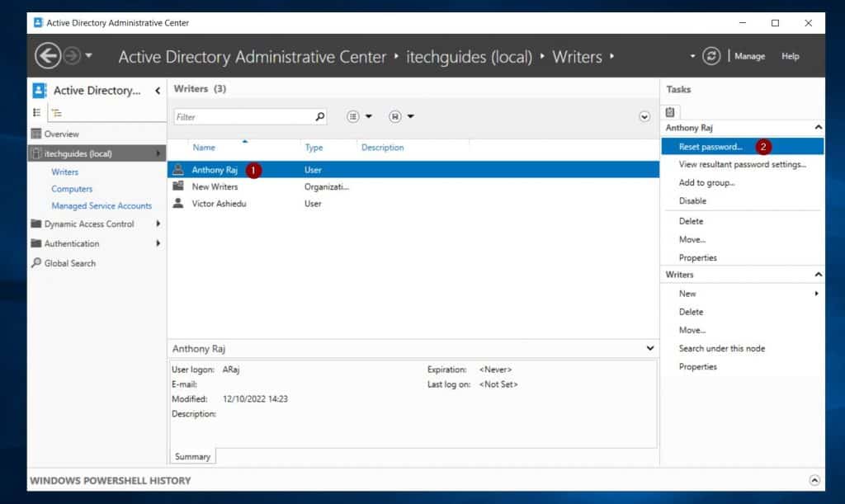Open the Manage menu
The width and height of the screenshot is (845, 504).
749,56
